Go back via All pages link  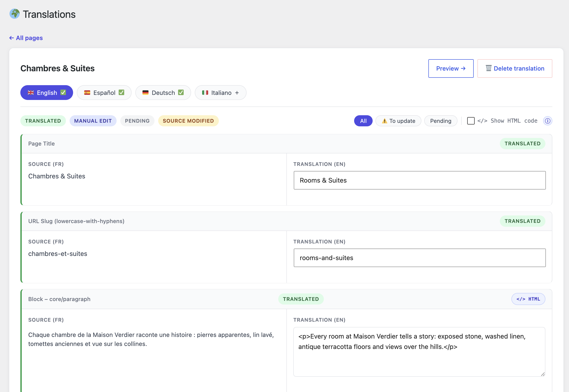click(x=26, y=38)
